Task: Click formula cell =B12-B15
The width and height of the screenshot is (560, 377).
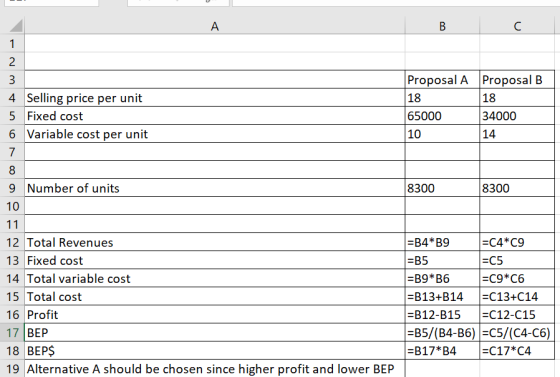Action: [442, 315]
